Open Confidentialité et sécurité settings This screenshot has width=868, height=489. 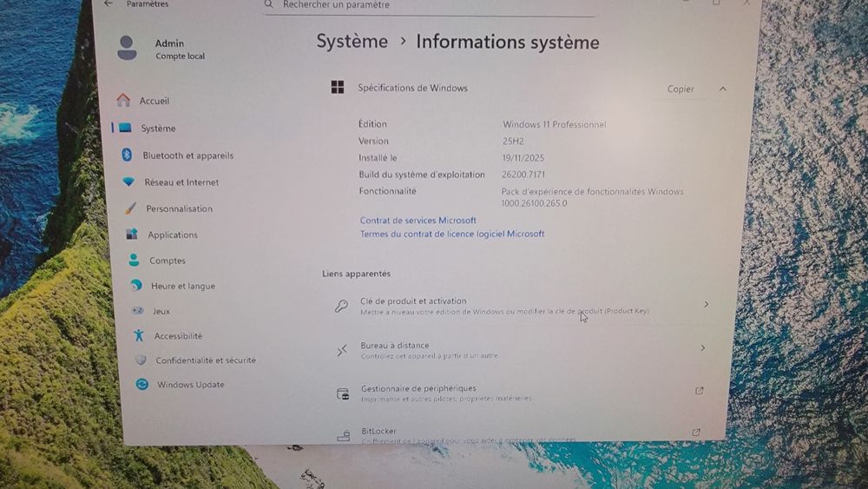click(x=206, y=360)
